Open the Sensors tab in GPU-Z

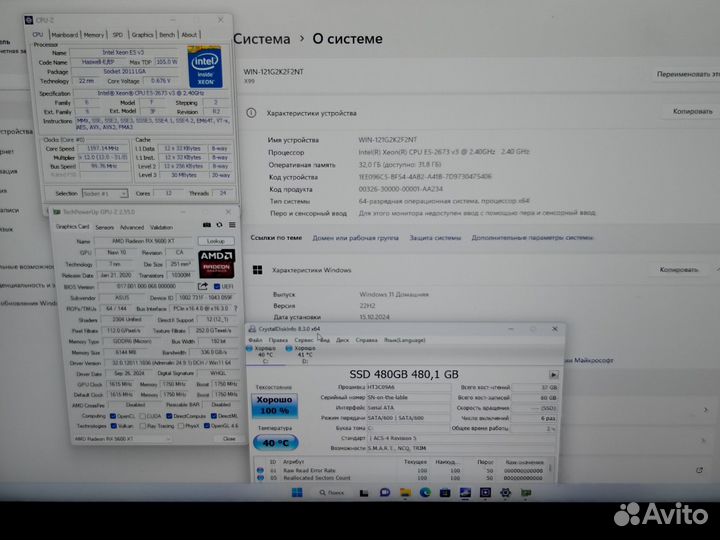pyautogui.click(x=104, y=227)
